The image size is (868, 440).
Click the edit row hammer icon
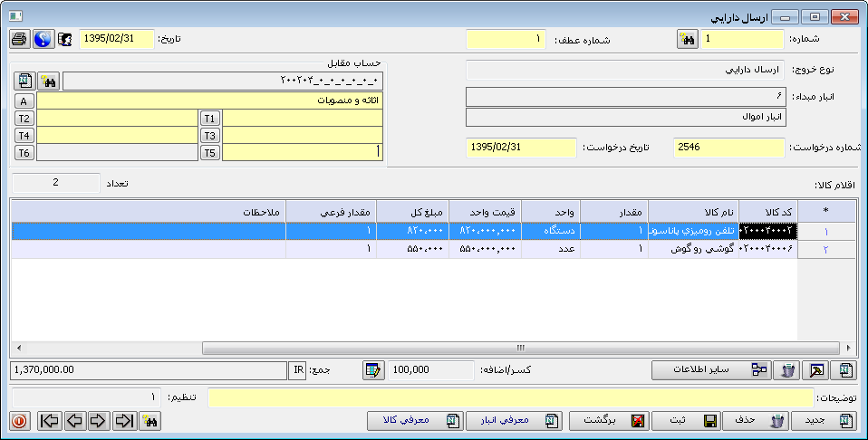click(x=816, y=370)
